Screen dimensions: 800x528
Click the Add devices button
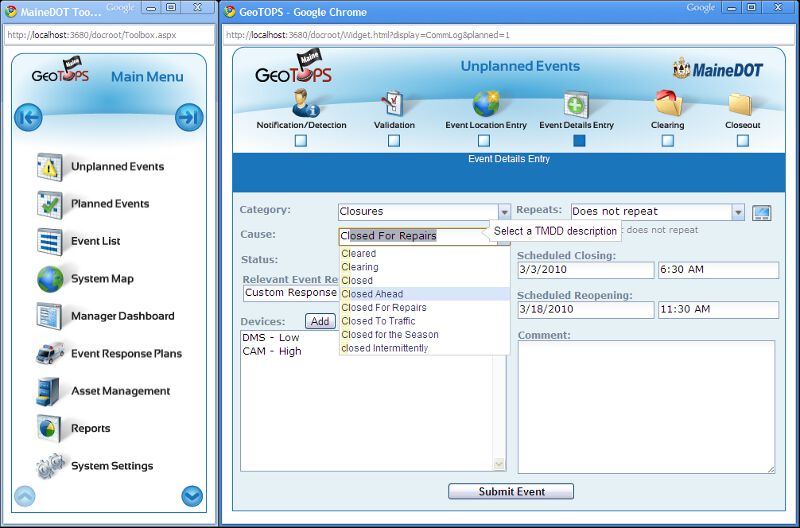point(320,321)
